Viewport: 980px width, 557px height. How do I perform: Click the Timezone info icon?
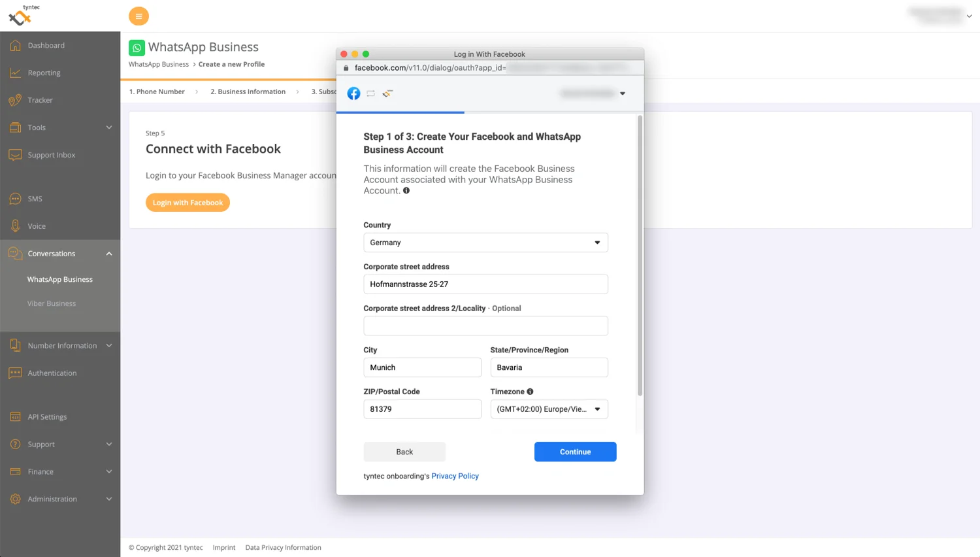tap(530, 392)
